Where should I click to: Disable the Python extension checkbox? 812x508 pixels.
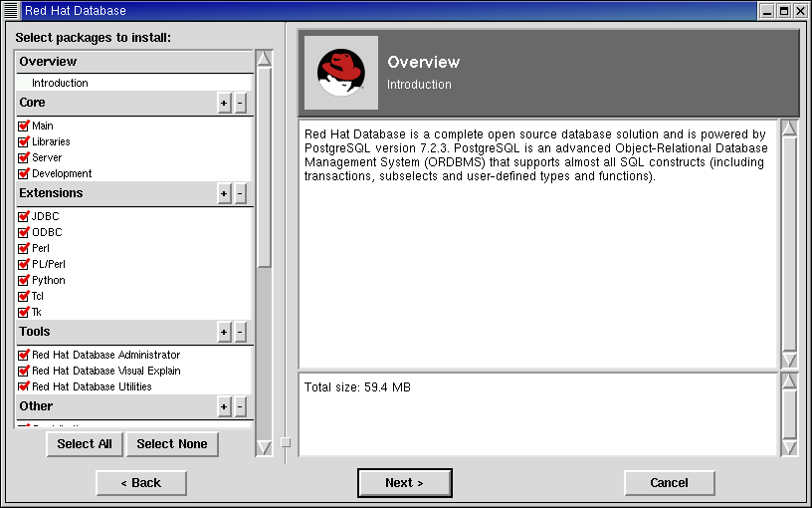tap(23, 281)
